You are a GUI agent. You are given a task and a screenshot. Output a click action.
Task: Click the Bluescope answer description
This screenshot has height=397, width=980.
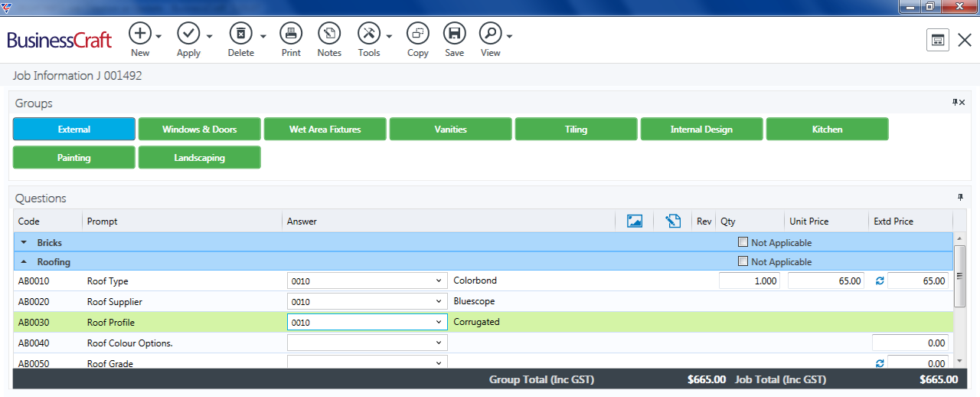[x=474, y=301]
